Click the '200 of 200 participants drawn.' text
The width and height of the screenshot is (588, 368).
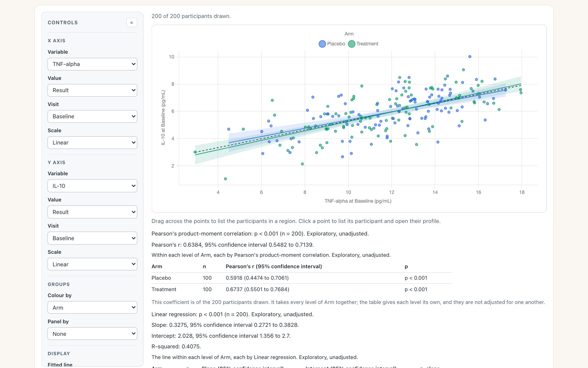(x=191, y=16)
